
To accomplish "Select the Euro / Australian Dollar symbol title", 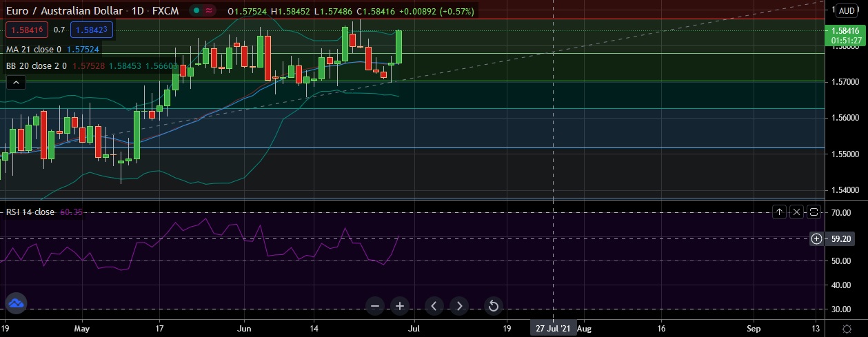I will (66, 11).
